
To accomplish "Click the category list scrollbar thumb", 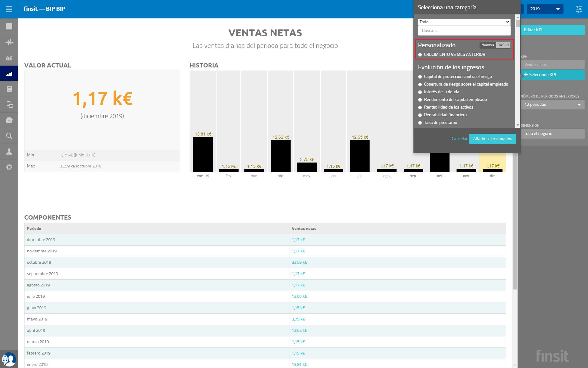I will (518, 24).
